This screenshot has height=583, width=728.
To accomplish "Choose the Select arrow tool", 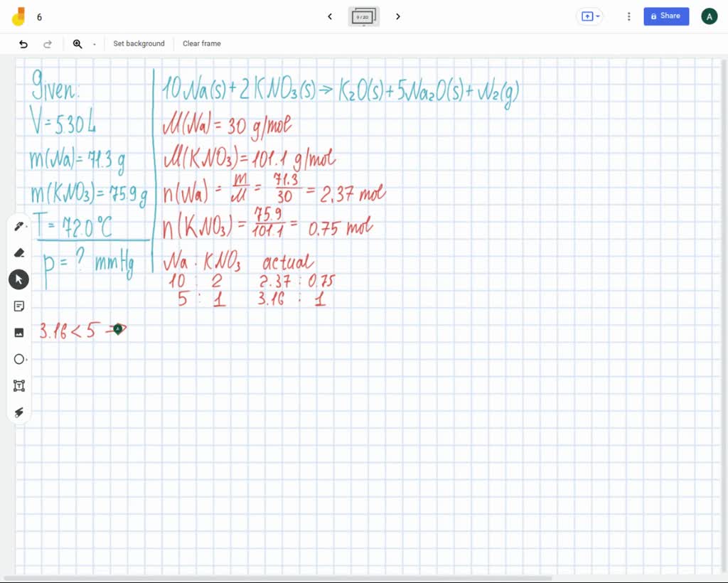I will tap(19, 279).
